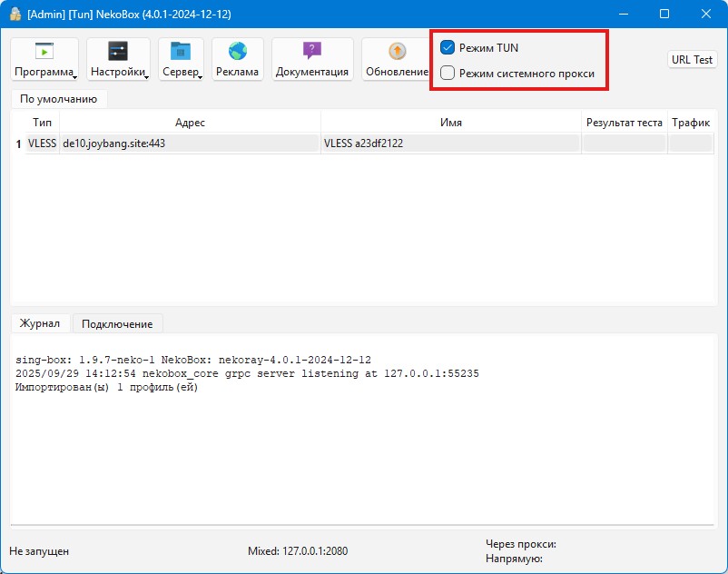Click the Имя column header
728x574 pixels.
coord(451,122)
